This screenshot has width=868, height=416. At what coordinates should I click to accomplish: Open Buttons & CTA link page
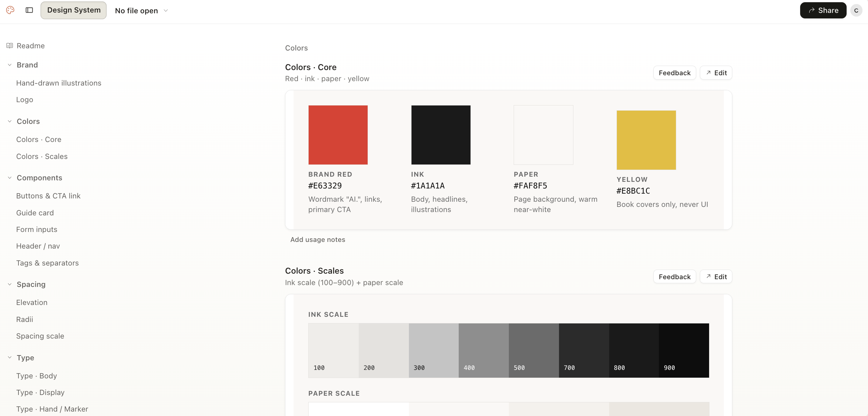coord(48,196)
